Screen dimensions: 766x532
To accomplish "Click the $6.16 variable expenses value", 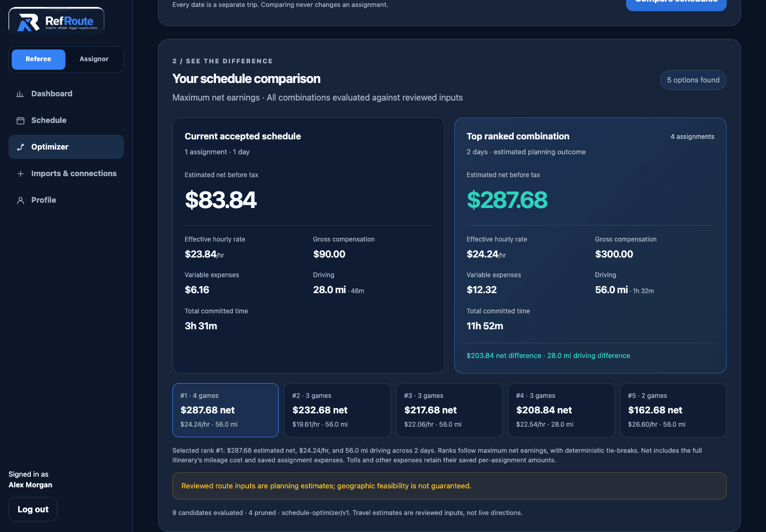I will pyautogui.click(x=197, y=290).
